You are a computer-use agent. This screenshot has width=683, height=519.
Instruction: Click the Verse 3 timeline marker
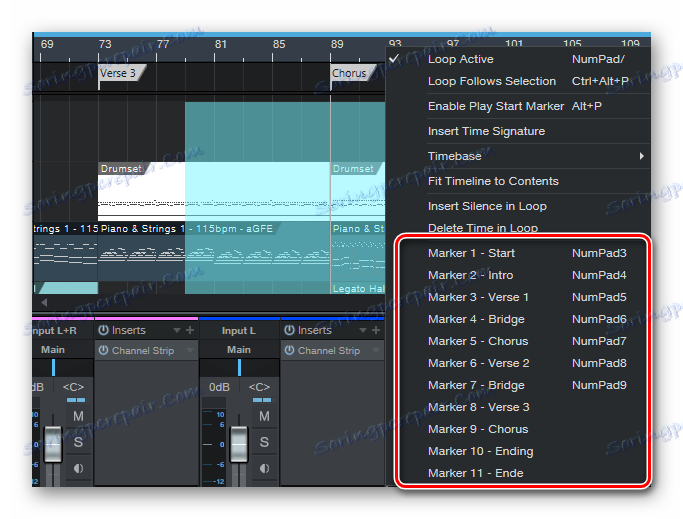121,73
